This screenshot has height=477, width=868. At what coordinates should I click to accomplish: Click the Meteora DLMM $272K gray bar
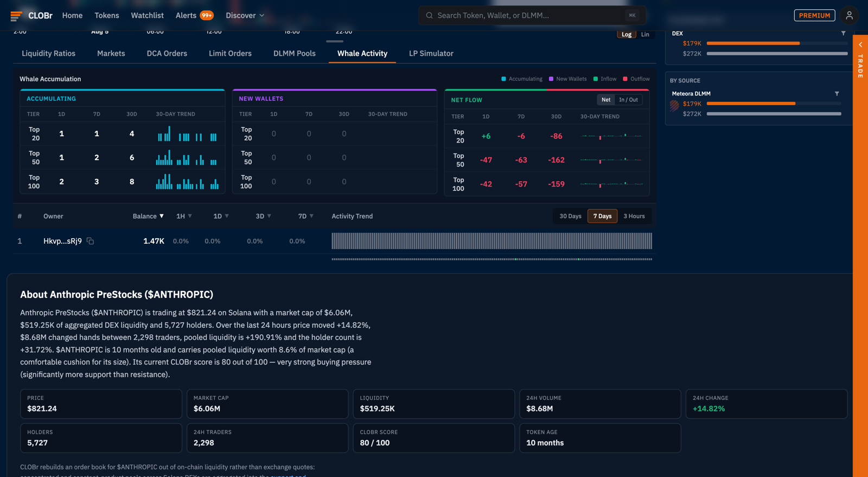(x=774, y=114)
